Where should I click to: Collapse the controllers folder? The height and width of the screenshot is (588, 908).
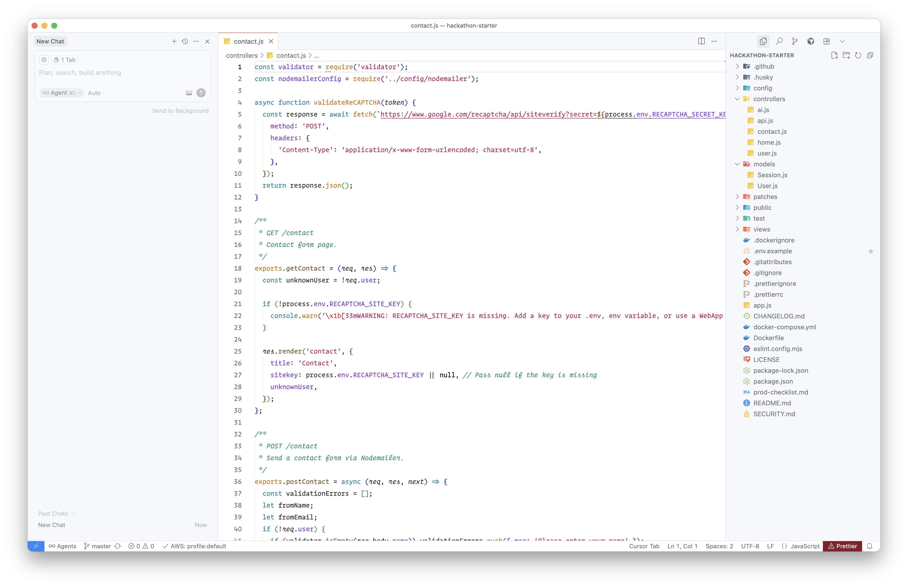click(769, 99)
